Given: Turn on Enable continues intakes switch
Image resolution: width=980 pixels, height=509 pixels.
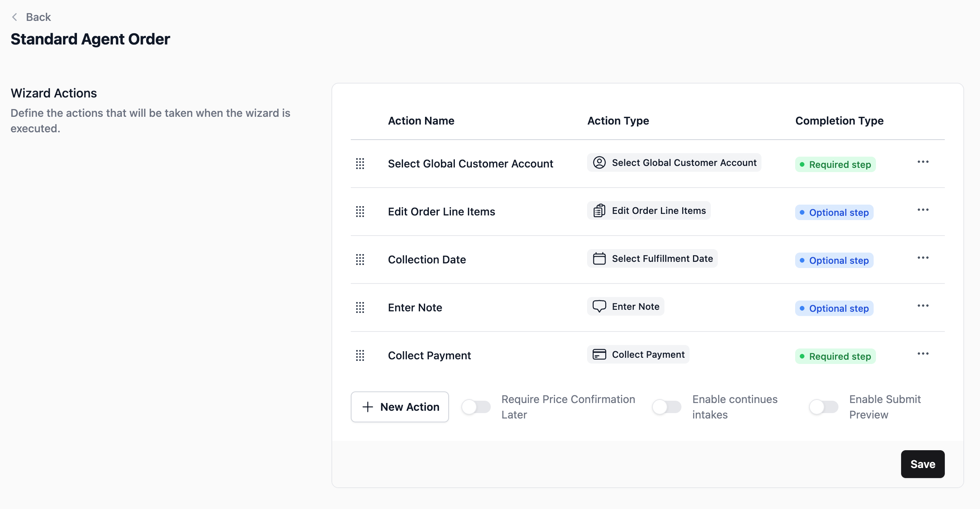Looking at the screenshot, I should 667,407.
